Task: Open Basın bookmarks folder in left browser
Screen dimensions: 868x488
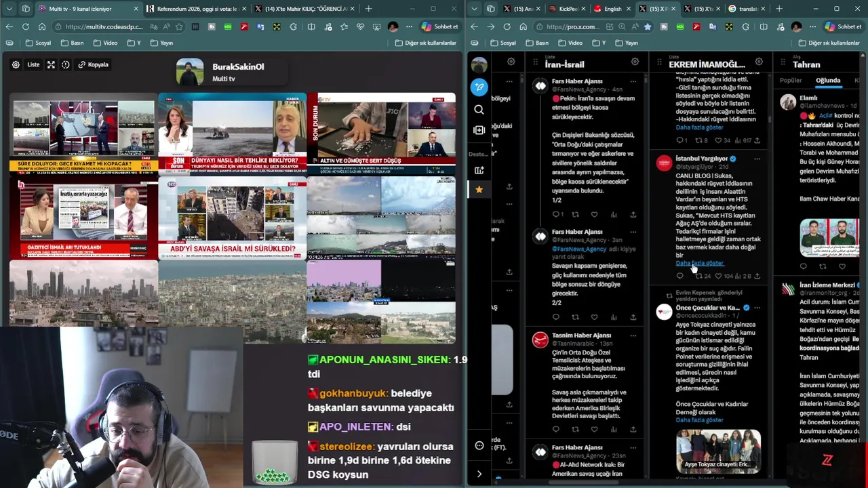Action: [x=72, y=43]
